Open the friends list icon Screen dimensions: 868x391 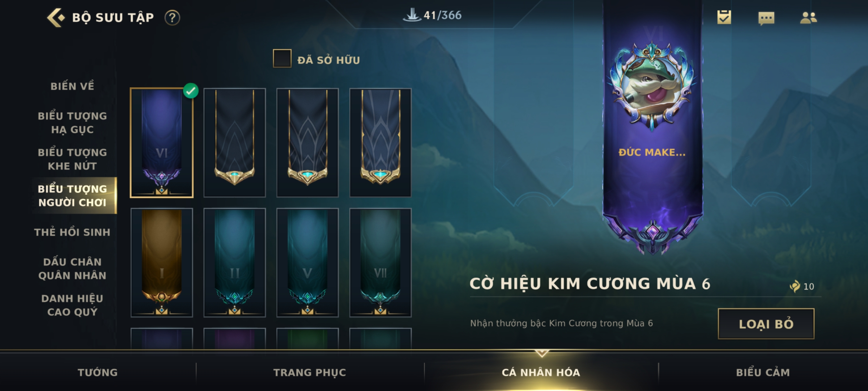point(809,18)
